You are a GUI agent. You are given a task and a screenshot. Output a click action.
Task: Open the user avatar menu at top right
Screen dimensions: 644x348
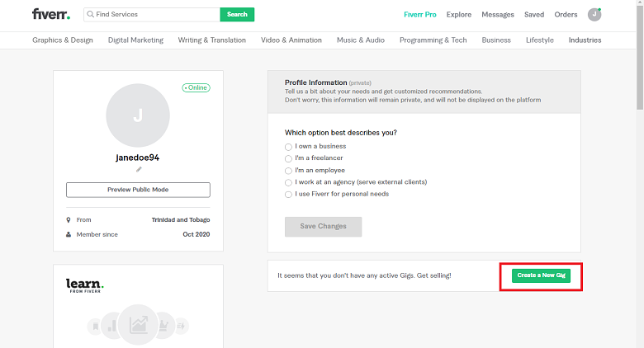tap(594, 14)
